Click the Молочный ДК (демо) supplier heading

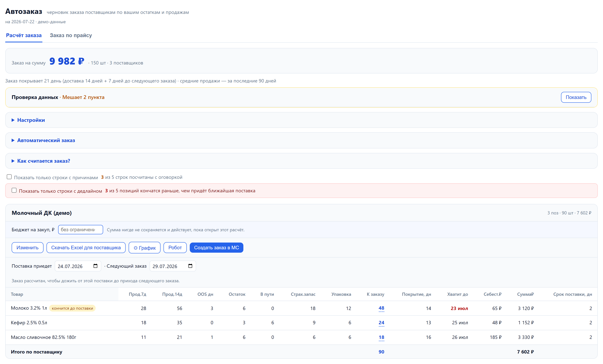coord(42,213)
